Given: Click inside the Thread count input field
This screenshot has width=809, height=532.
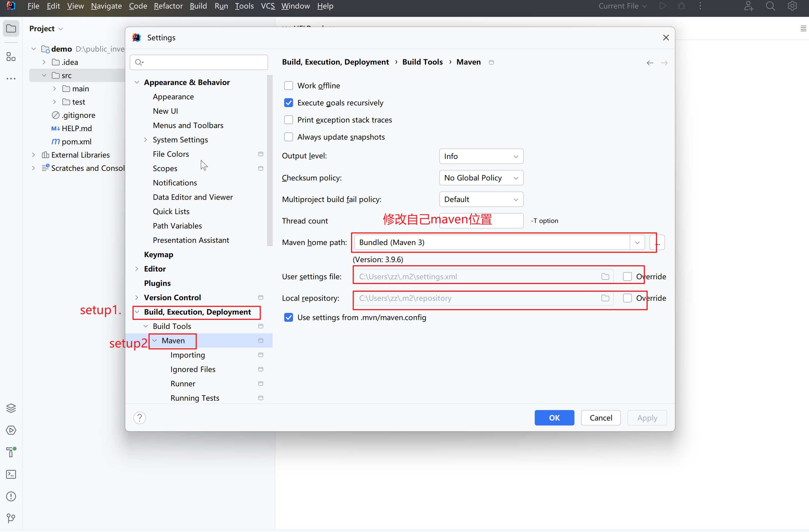Looking at the screenshot, I should click(481, 220).
